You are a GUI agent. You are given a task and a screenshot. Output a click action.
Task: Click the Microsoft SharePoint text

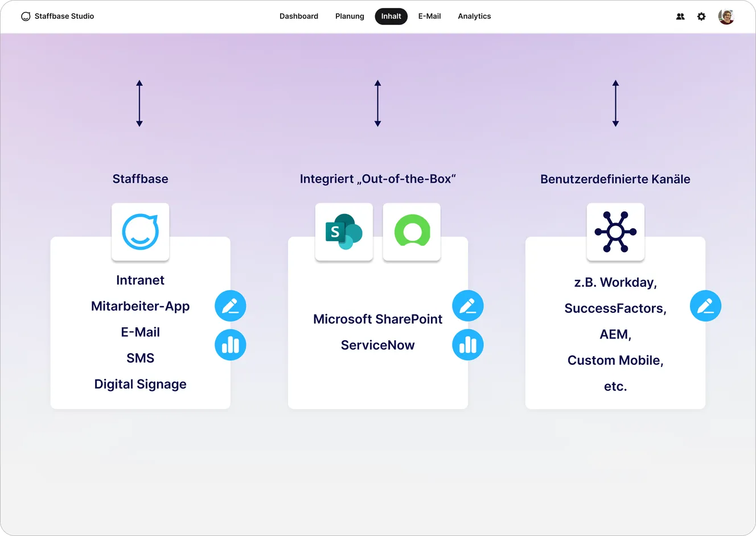click(378, 319)
